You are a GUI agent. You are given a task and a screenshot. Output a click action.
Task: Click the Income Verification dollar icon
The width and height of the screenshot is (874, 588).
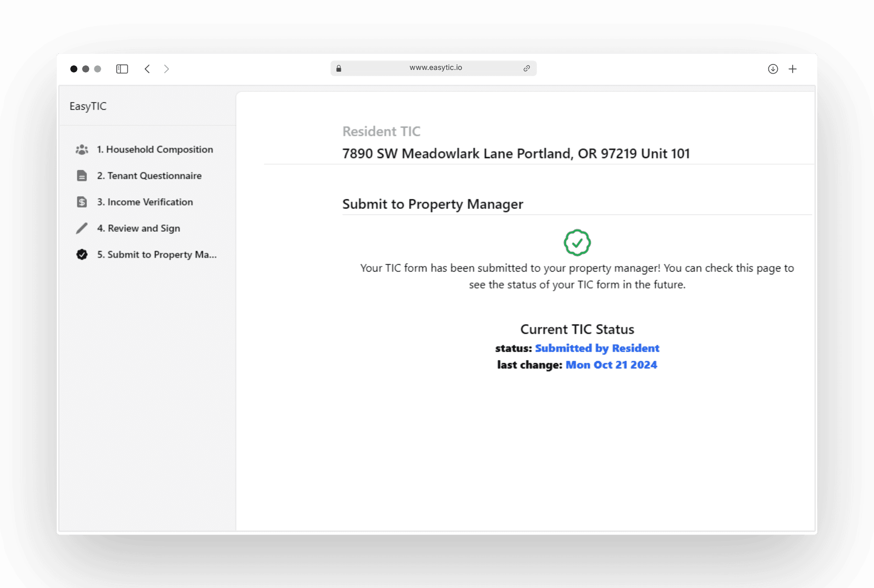[82, 202]
